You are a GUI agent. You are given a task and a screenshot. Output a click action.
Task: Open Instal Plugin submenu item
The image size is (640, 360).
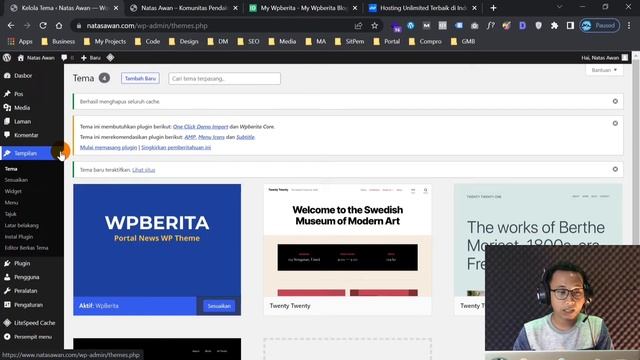(x=19, y=237)
